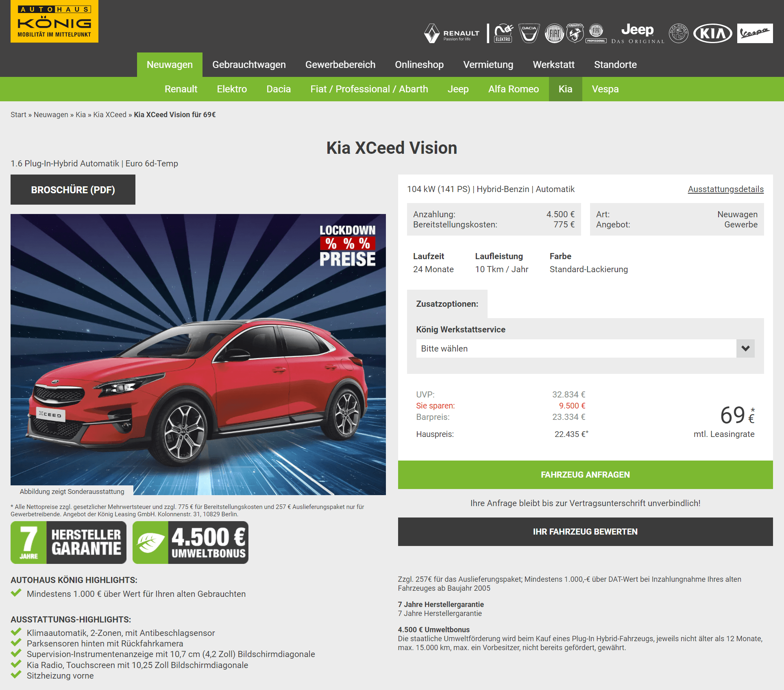Click the Sitzheizung vorne highlight
The height and width of the screenshot is (690, 784).
pyautogui.click(x=60, y=676)
